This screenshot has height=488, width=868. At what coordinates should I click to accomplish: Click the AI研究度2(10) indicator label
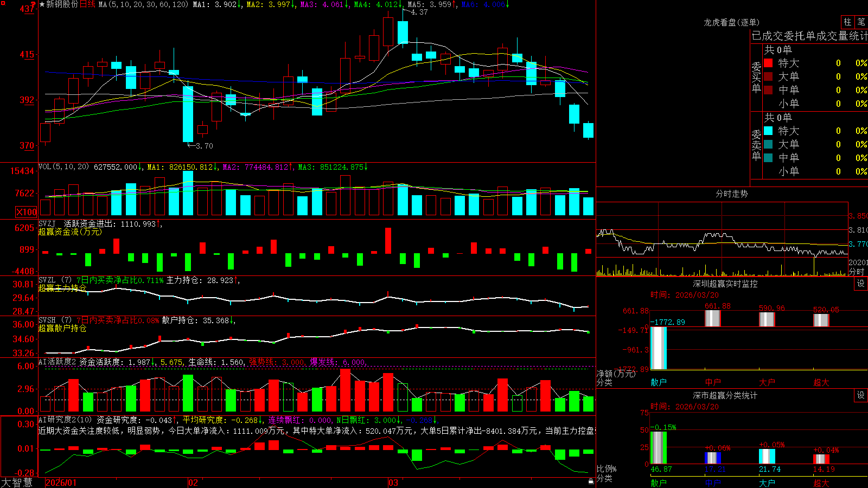tap(65, 420)
